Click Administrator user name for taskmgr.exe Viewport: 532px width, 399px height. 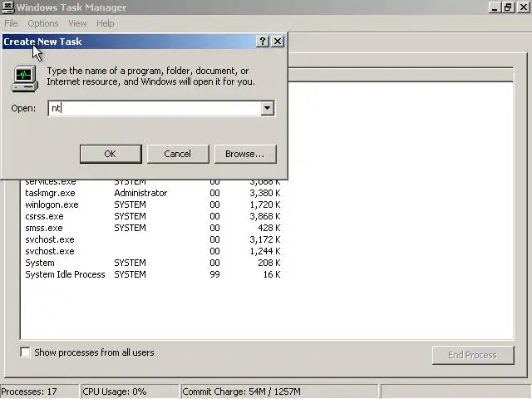(140, 193)
